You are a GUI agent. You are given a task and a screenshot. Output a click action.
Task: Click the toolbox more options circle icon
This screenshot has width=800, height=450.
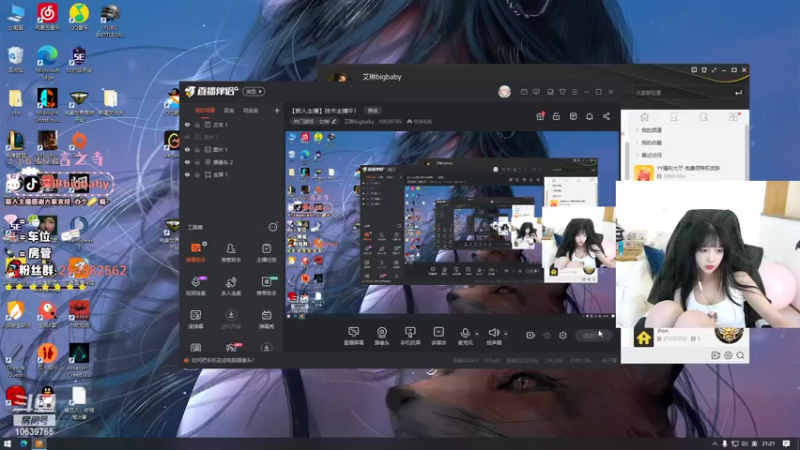(x=273, y=227)
